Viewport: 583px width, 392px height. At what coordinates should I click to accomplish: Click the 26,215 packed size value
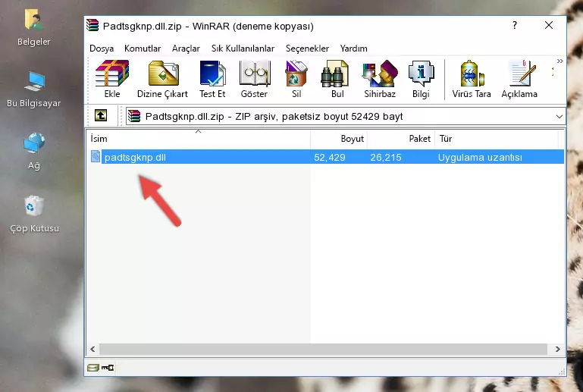[386, 157]
